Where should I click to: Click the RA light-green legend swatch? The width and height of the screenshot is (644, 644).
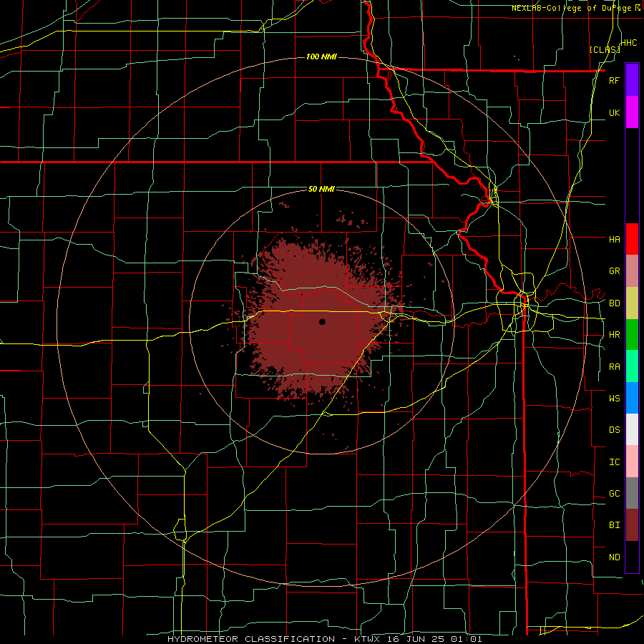[x=632, y=366]
